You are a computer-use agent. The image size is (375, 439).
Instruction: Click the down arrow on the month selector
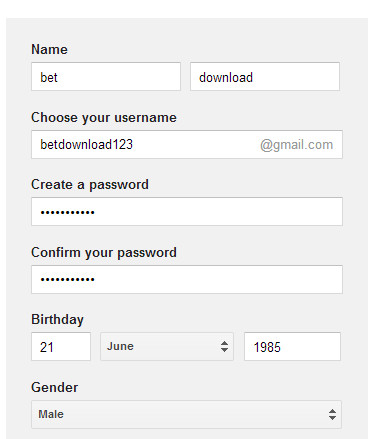tap(224, 350)
